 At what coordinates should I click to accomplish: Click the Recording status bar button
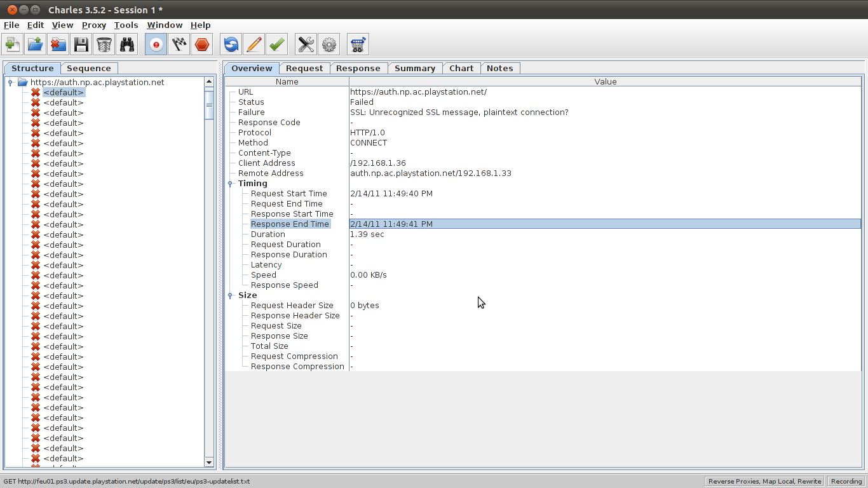tap(846, 482)
